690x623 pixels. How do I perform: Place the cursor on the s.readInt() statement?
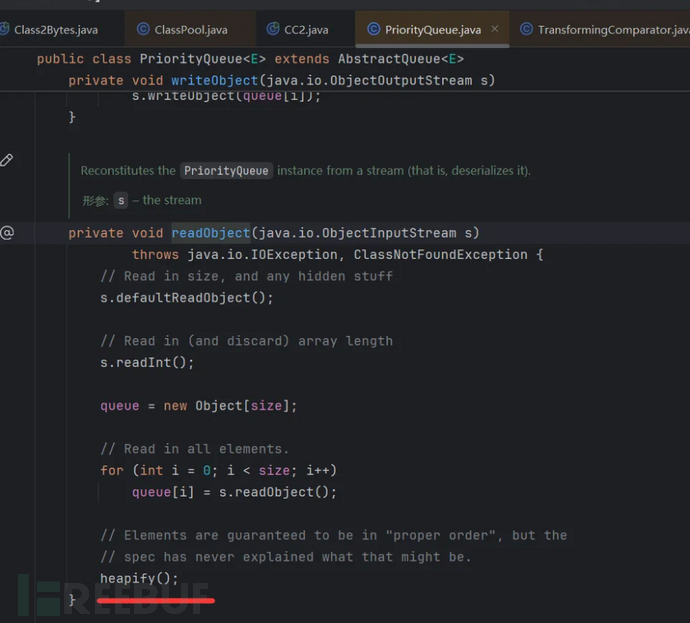pos(147,363)
